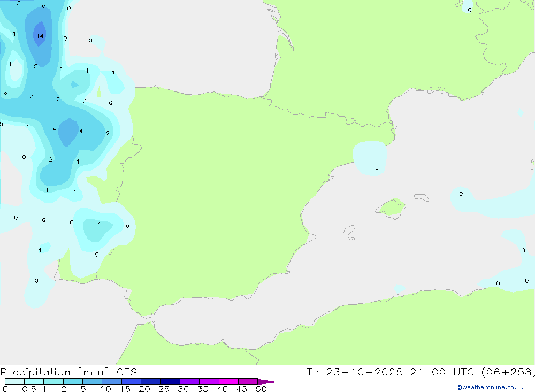Select the 30 to 35 mm legend swatch

(189, 381)
